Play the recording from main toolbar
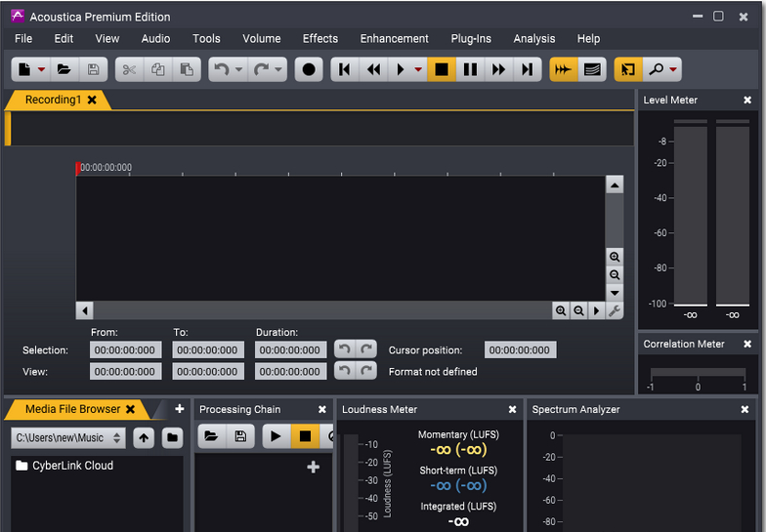Screen dimensions: 766x532 [401, 70]
